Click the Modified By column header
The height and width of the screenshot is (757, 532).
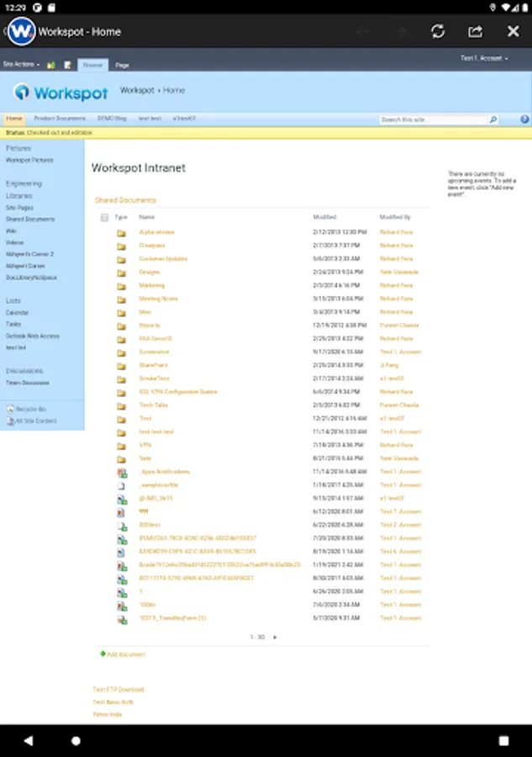point(395,217)
